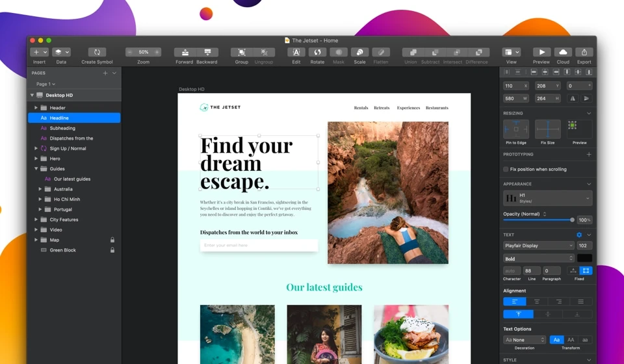Apply the Union boolean operation
This screenshot has height=364, width=624.
413,52
